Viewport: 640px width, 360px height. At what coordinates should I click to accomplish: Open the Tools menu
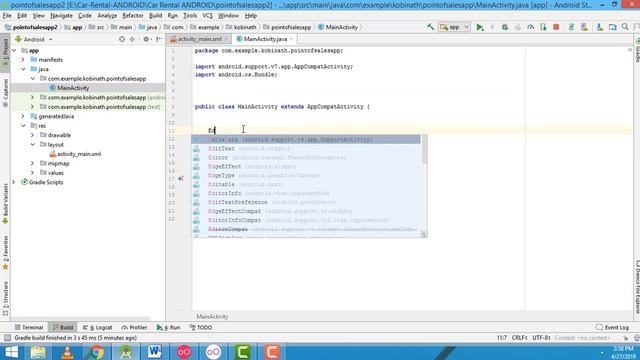(190, 16)
